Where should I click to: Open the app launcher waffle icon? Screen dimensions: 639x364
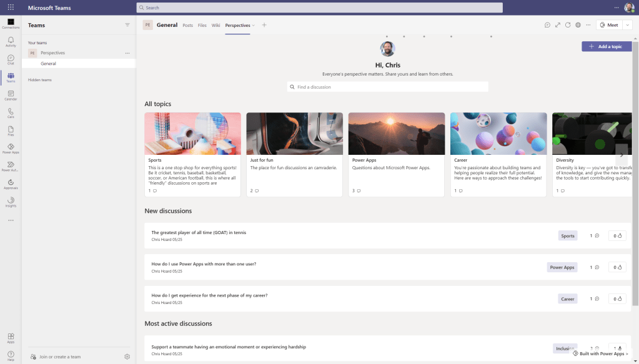[x=11, y=7]
